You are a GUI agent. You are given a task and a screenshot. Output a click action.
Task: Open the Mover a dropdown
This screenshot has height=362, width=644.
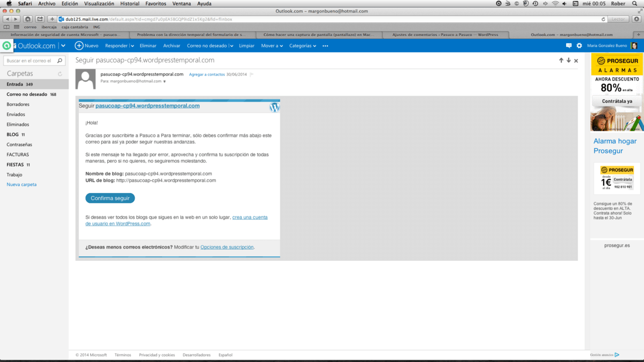point(272,46)
